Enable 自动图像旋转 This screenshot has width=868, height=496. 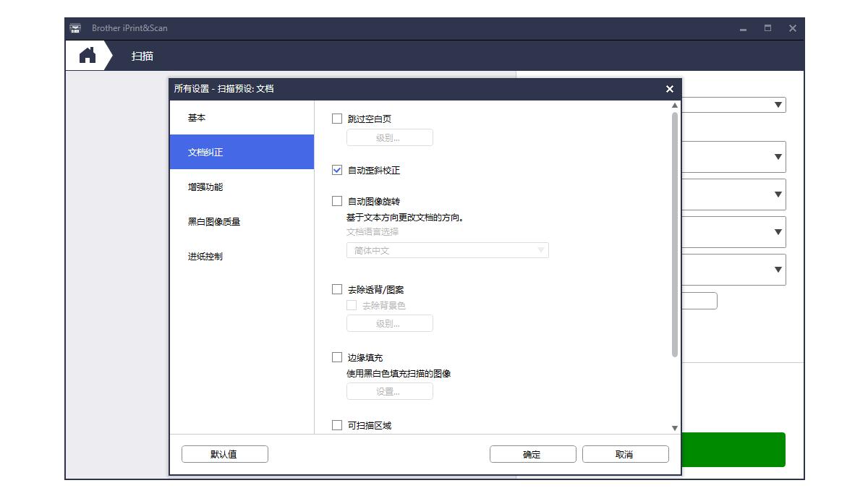click(x=337, y=200)
